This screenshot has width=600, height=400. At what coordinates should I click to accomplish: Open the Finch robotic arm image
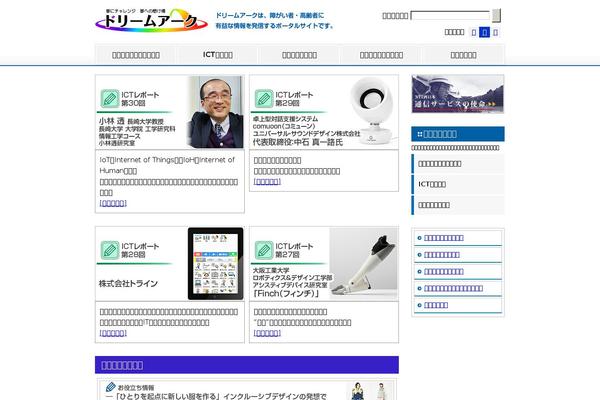click(364, 263)
